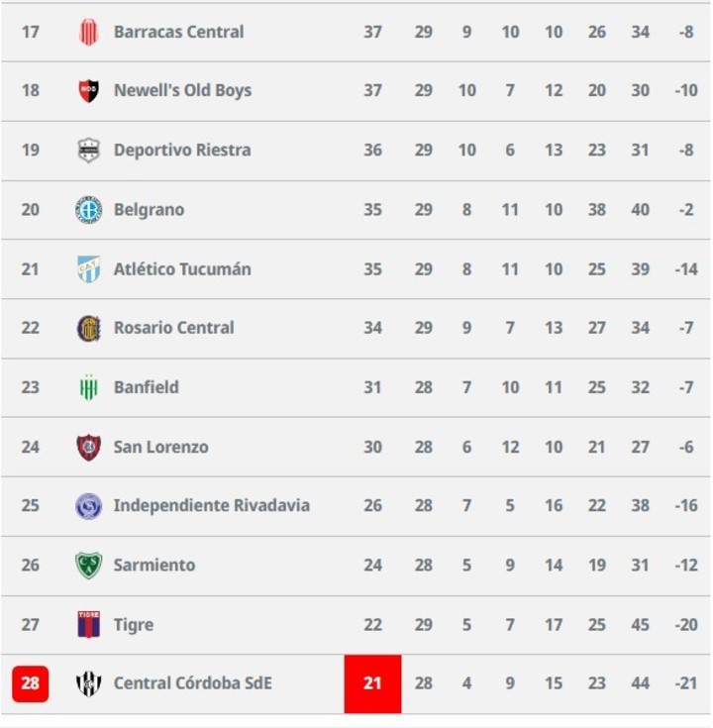Image resolution: width=713 pixels, height=728 pixels.
Task: Click the Newell's Old Boys shield icon
Action: [x=88, y=90]
